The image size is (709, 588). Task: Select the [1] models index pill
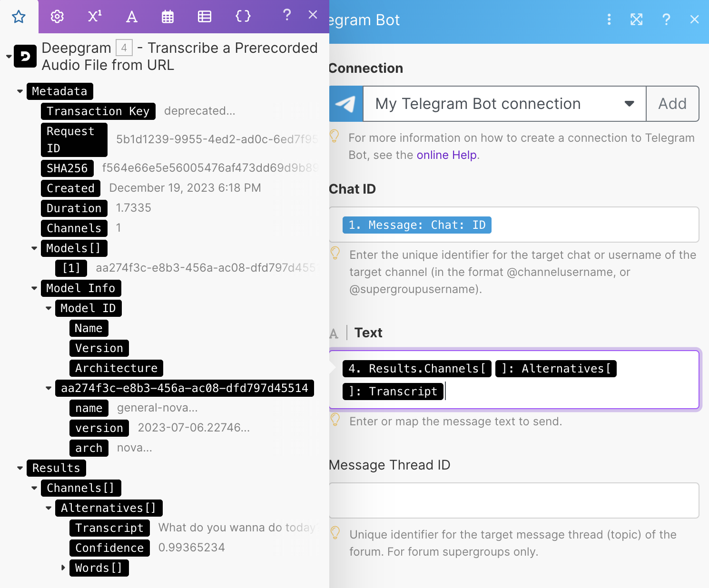point(71,268)
